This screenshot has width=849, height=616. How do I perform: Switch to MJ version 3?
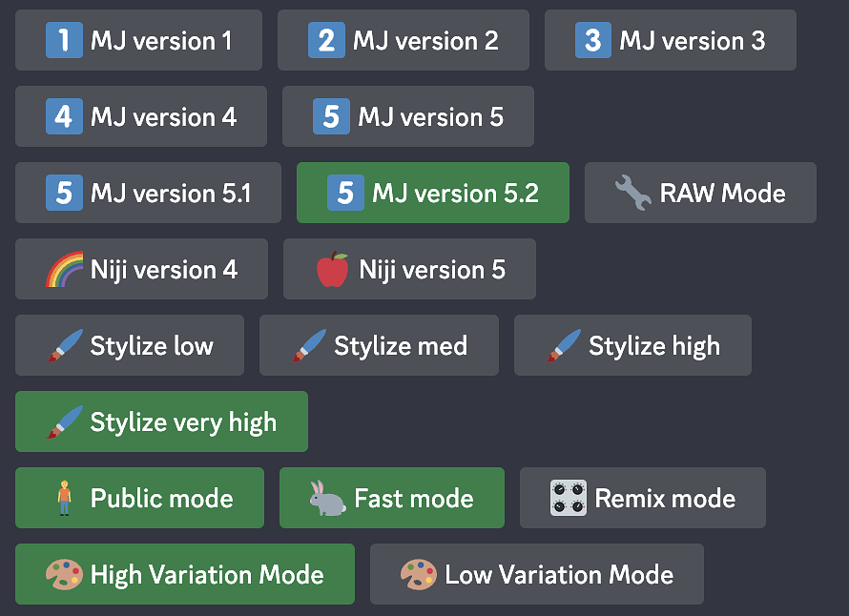671,40
